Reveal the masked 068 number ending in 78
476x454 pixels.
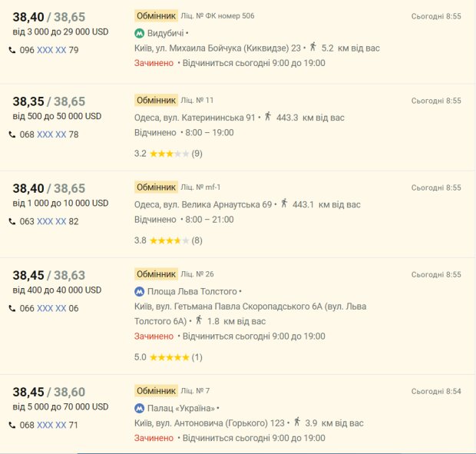pos(51,134)
